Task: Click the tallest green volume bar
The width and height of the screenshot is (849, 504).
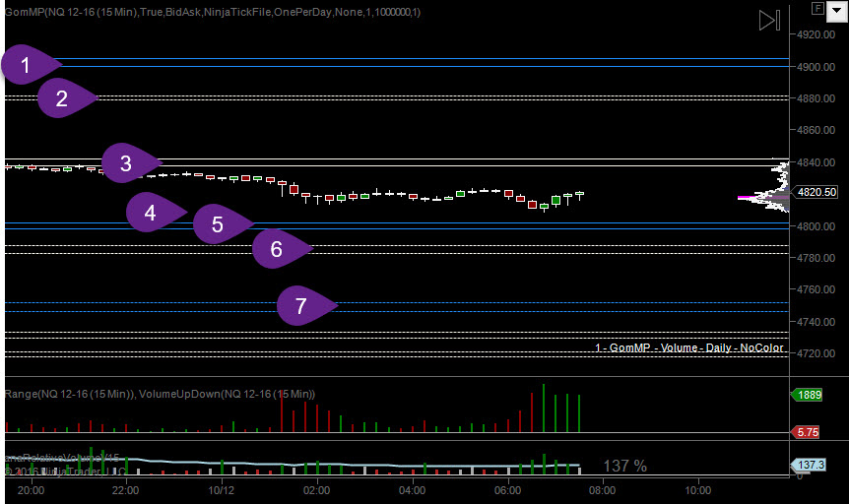Action: click(x=544, y=409)
